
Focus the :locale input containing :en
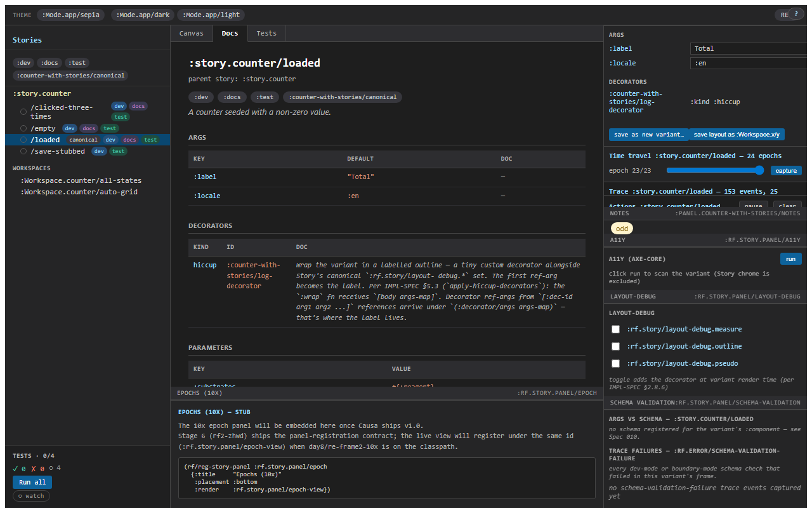(x=749, y=63)
